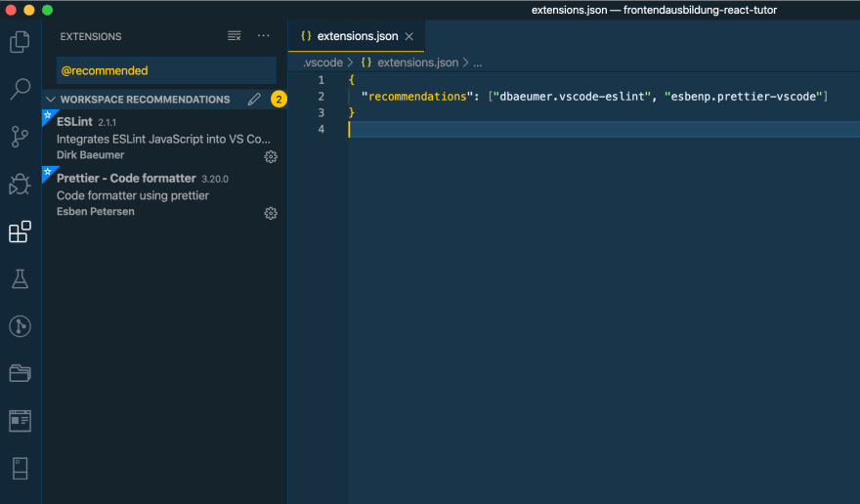Click the "dbaeumer.vscode-eslint" string
This screenshot has width=860, height=504.
(572, 97)
